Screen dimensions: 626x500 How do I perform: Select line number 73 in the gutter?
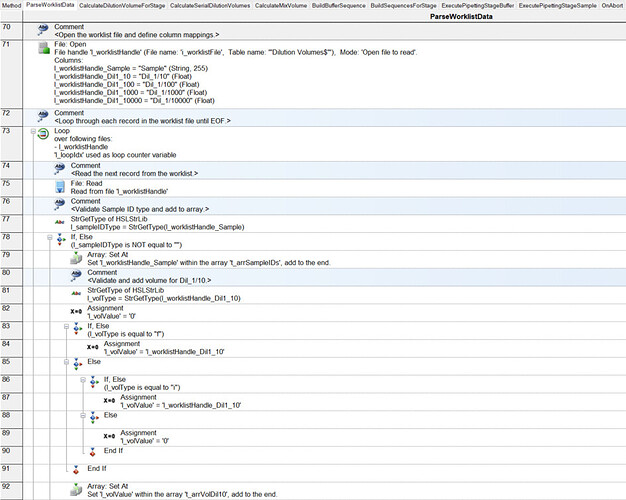(x=6, y=131)
